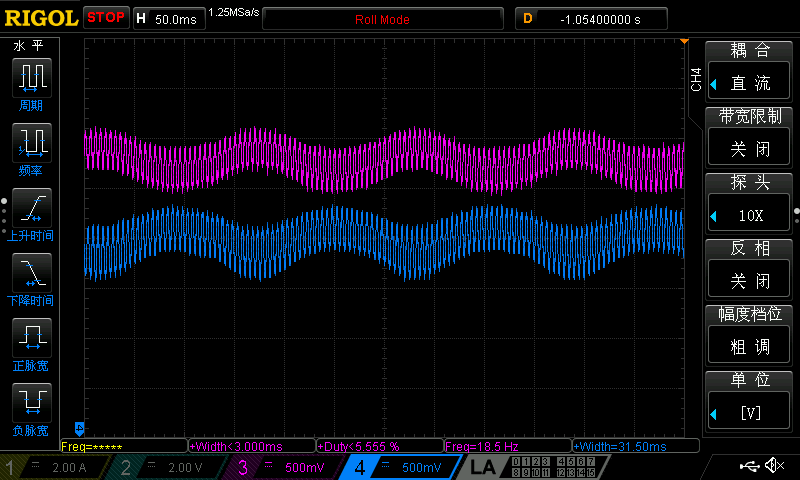Expand the probe (探头) 10X ratio options
The width and height of the screenshot is (800, 480).
pos(750,215)
